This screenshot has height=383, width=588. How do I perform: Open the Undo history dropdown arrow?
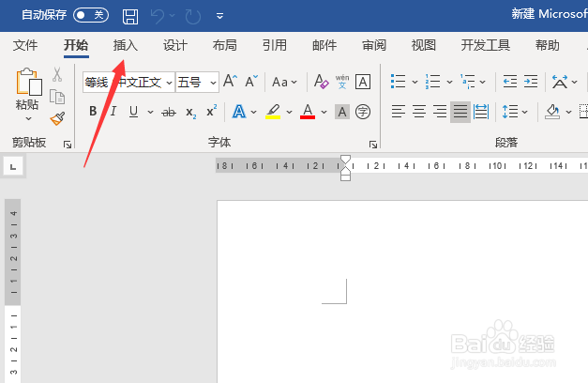[x=173, y=15]
